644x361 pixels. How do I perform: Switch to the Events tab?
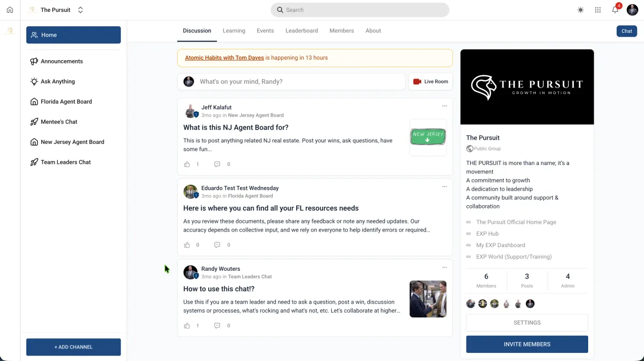click(x=265, y=31)
